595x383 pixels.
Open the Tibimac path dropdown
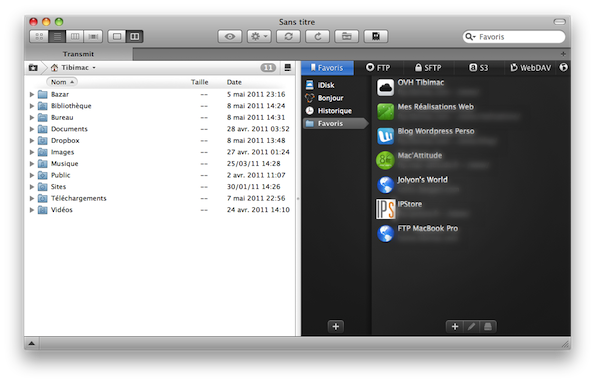74,68
